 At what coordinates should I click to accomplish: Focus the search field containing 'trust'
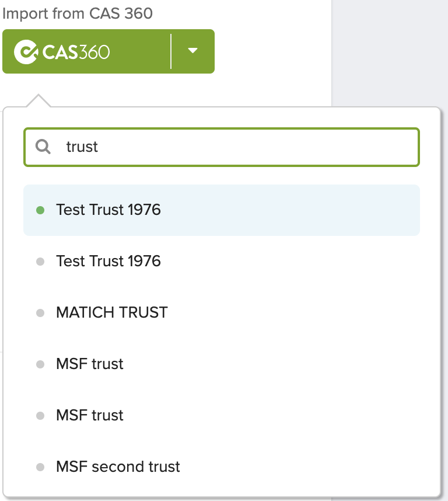pyautogui.click(x=222, y=147)
